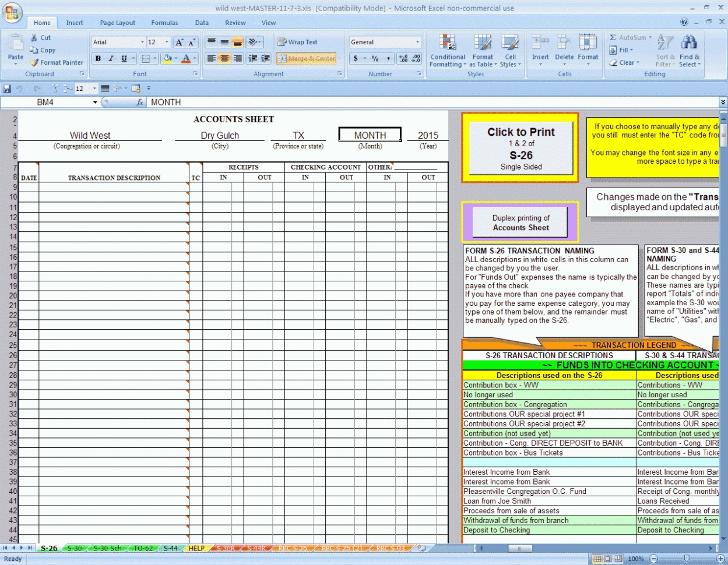Open the Number Format dropdown showing General
This screenshot has width=728, height=565.
click(x=385, y=42)
